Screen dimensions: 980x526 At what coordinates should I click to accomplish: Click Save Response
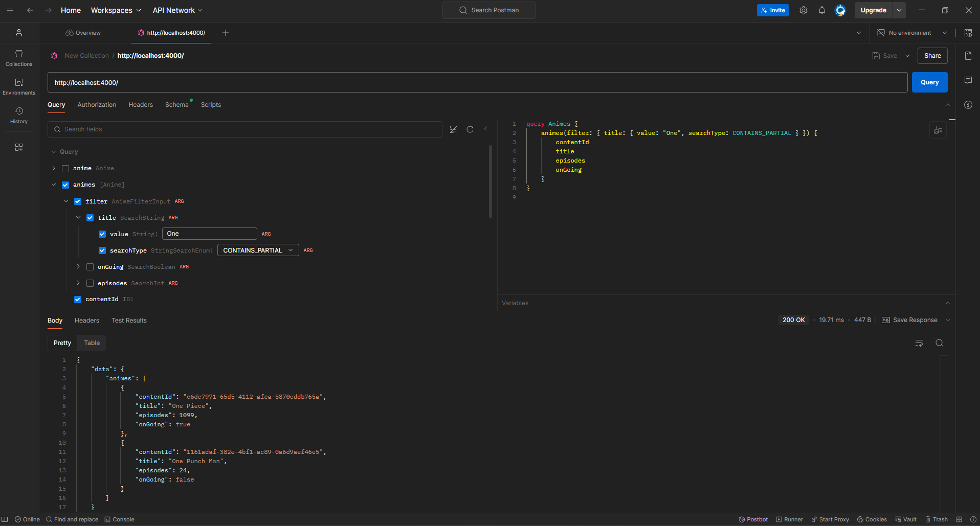(x=910, y=320)
